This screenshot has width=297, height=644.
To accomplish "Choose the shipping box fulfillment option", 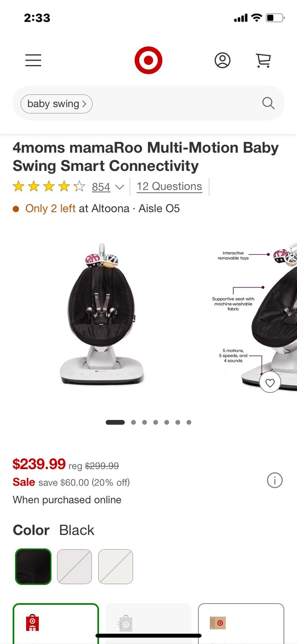I will (241, 623).
